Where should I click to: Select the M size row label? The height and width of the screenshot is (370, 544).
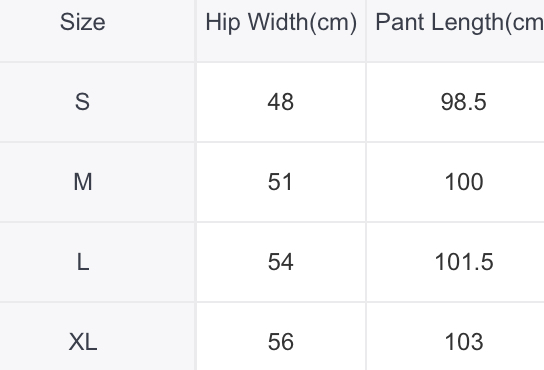tap(83, 182)
